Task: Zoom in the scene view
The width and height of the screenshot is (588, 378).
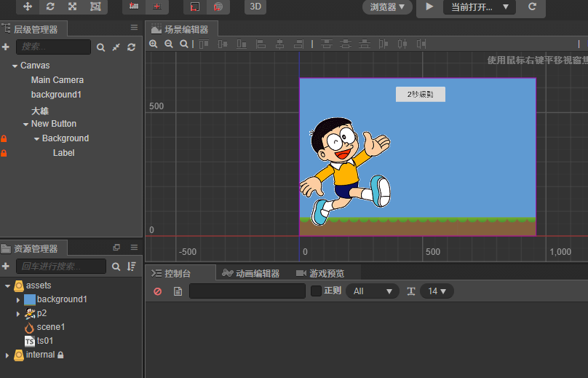Action: click(x=154, y=44)
